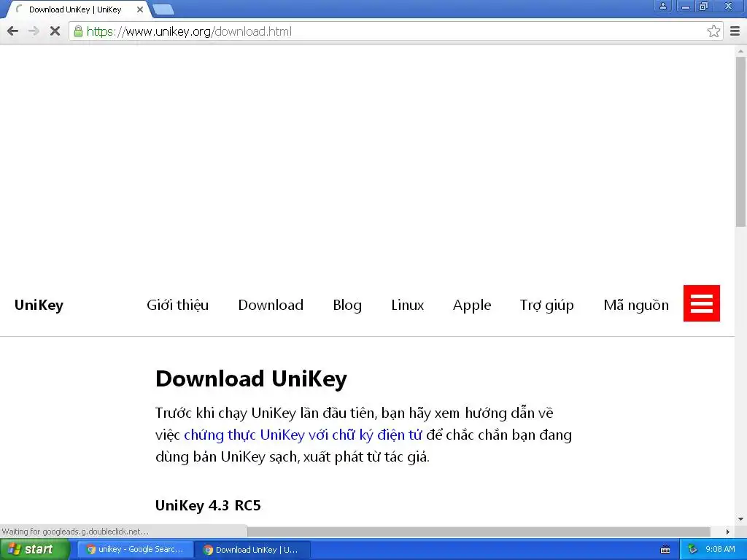The width and height of the screenshot is (747, 560).
Task: Click the grayed forward arrow button
Action: click(34, 31)
